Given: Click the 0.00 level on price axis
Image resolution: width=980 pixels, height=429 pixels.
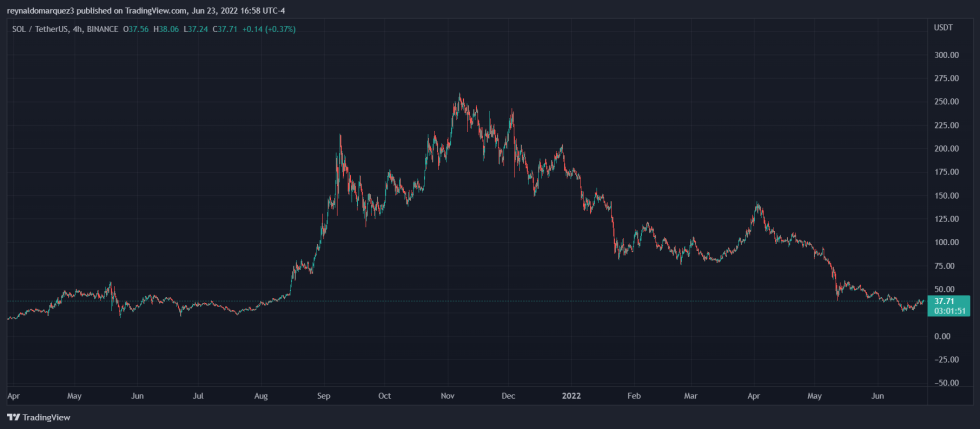Looking at the screenshot, I should pyautogui.click(x=943, y=336).
